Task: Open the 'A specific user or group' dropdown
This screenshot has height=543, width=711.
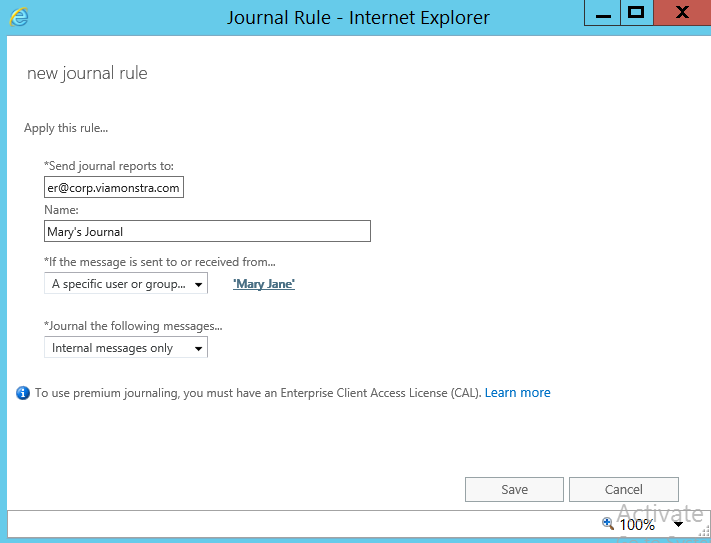Action: [126, 284]
